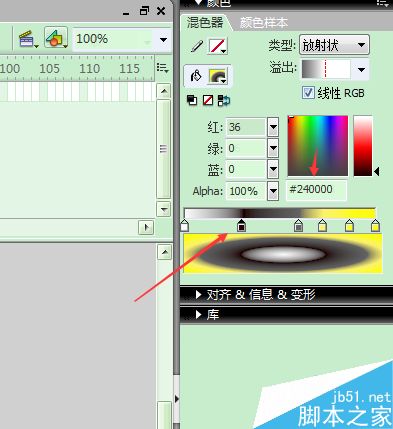Screen dimensions: 393x429
Task: Select the paint bucket fill color icon
Action: click(196, 76)
